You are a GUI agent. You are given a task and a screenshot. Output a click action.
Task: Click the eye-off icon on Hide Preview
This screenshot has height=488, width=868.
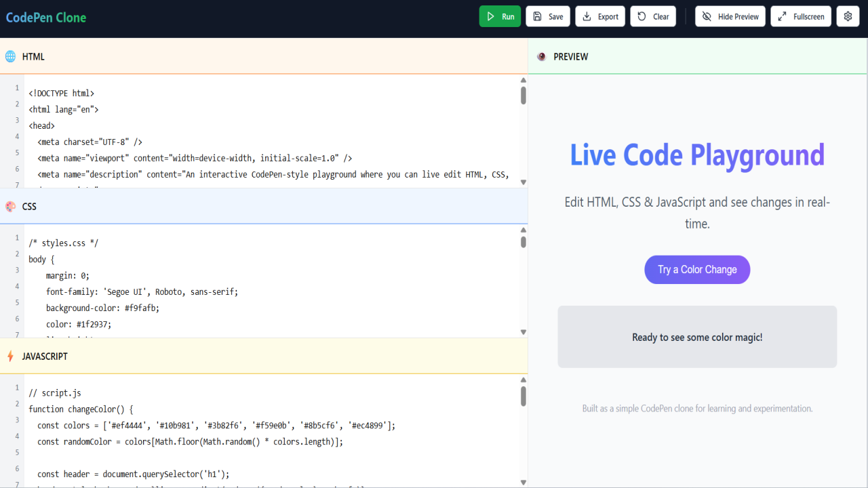click(707, 16)
